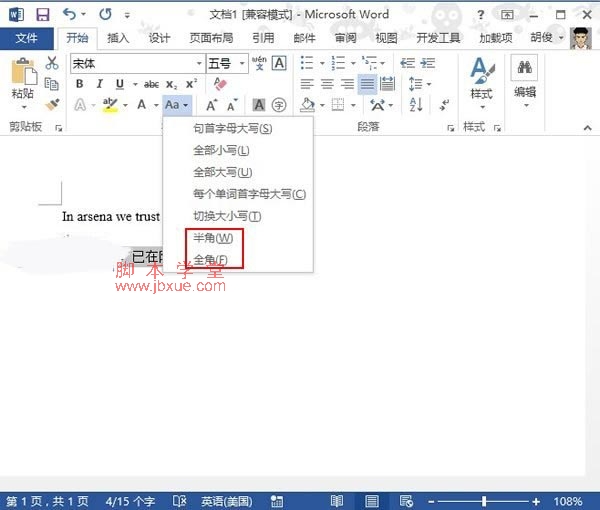Viewport: 600px width, 510px height.
Task: Select the Format Painter brush
Action: point(52,104)
